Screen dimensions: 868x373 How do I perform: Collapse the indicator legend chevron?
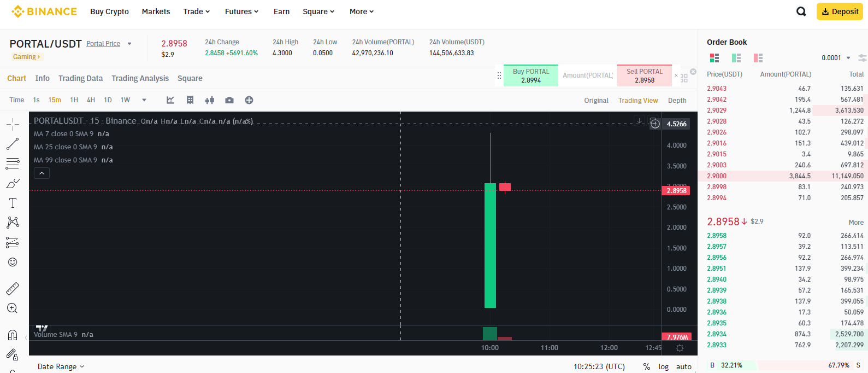tap(42, 173)
